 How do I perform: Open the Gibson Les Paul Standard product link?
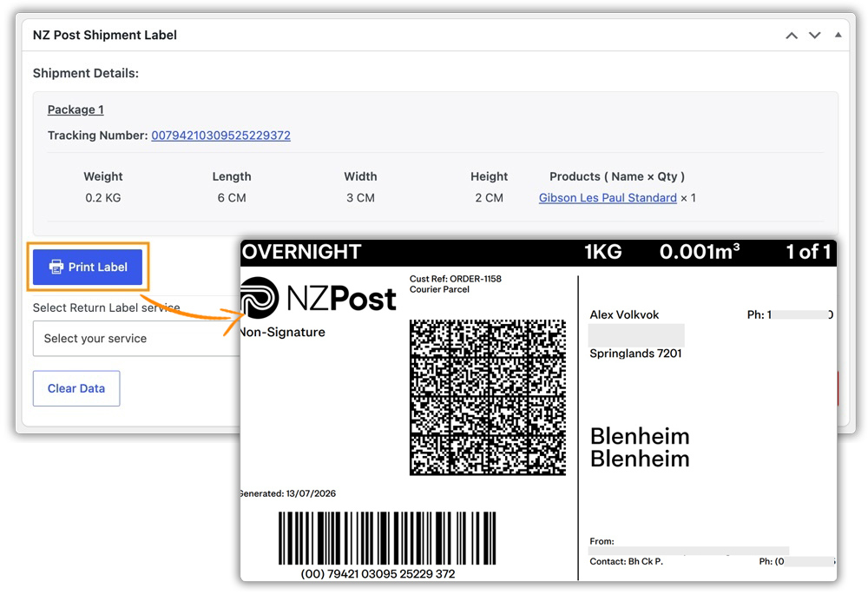pyautogui.click(x=608, y=198)
